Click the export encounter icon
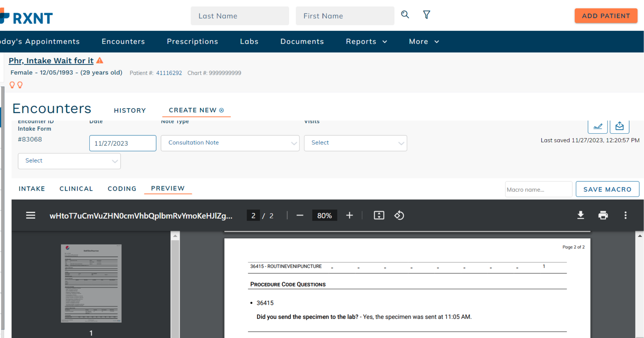 point(619,126)
